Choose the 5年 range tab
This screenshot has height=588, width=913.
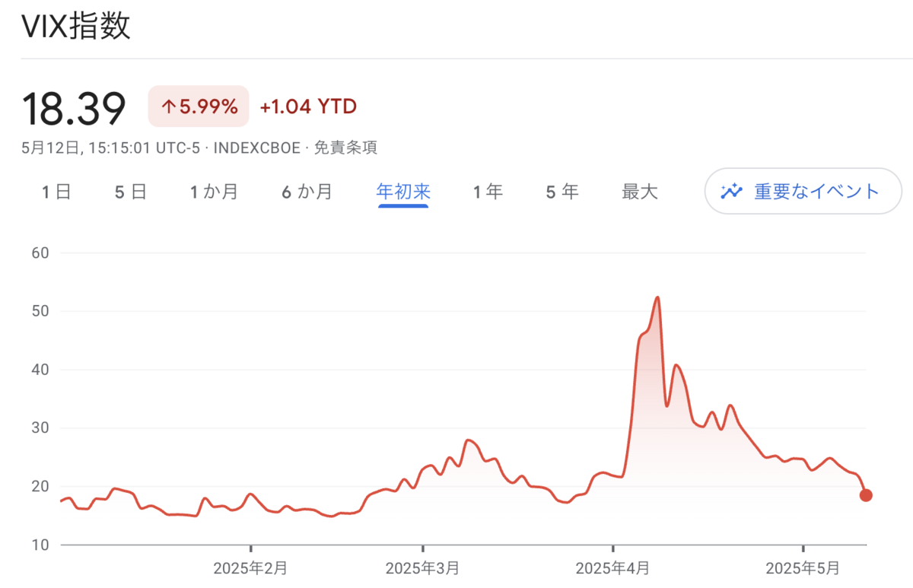pyautogui.click(x=562, y=192)
